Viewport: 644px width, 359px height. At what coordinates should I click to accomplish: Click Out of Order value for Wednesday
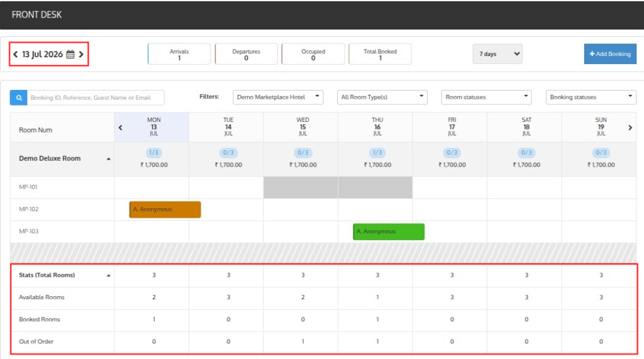(303, 342)
